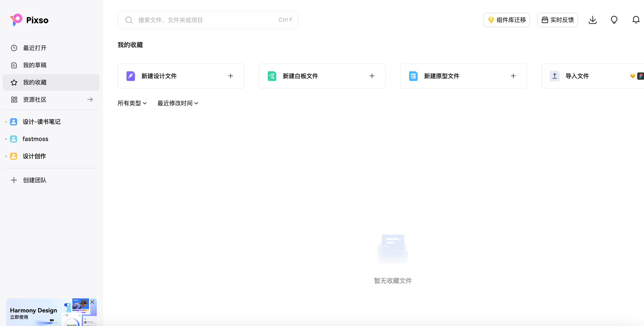Click plus on 新建白板文件 card
Viewport: 644px width, 326px height.
372,76
